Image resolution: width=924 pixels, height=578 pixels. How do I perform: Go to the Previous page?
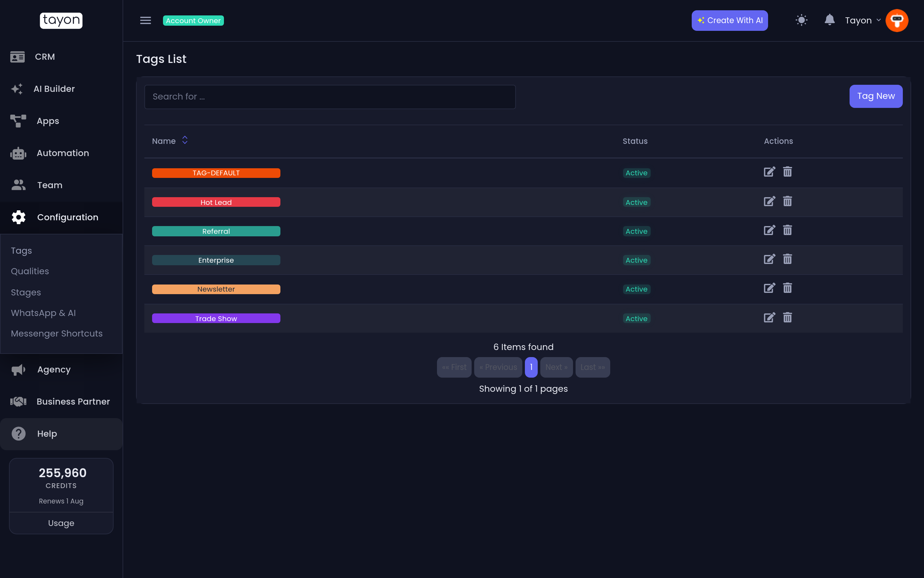(x=498, y=367)
